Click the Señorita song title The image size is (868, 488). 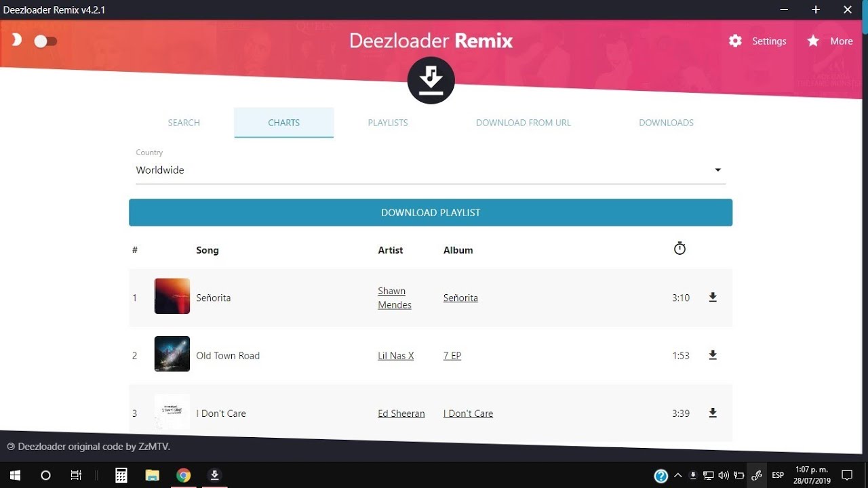coord(214,298)
